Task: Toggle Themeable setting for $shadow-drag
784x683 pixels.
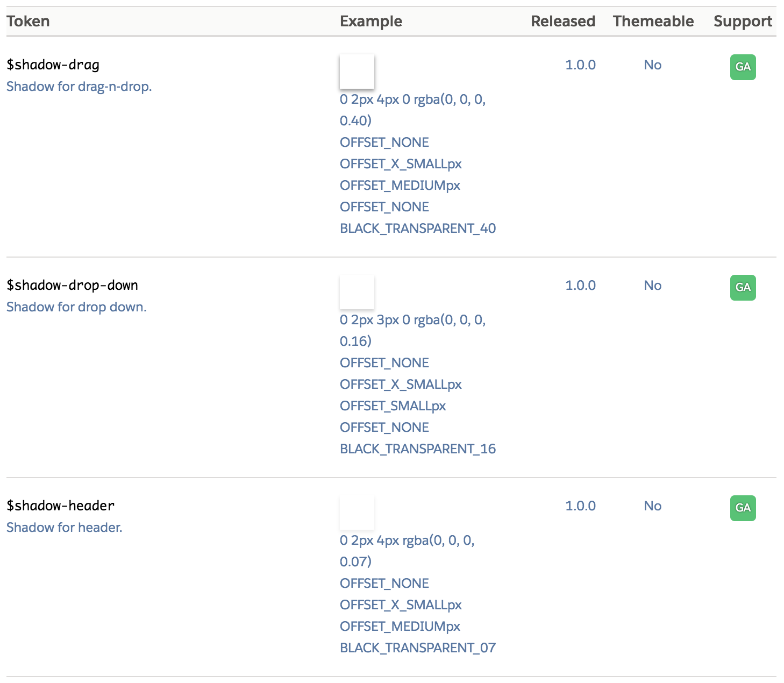Action: (652, 65)
